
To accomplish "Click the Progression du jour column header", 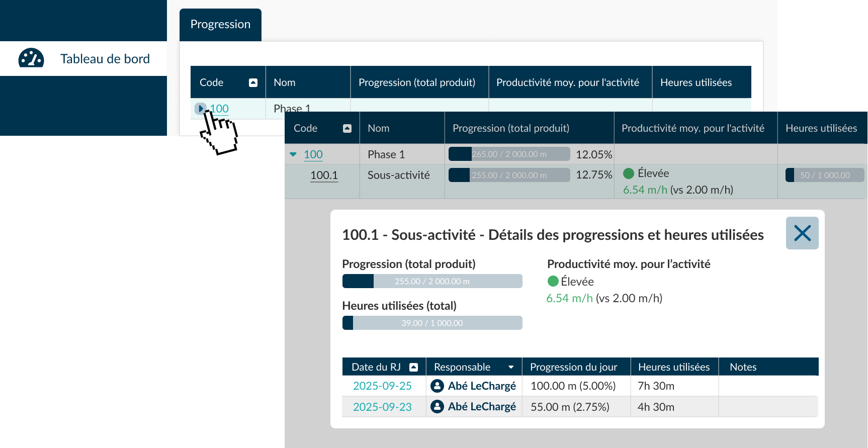I will pos(576,367).
